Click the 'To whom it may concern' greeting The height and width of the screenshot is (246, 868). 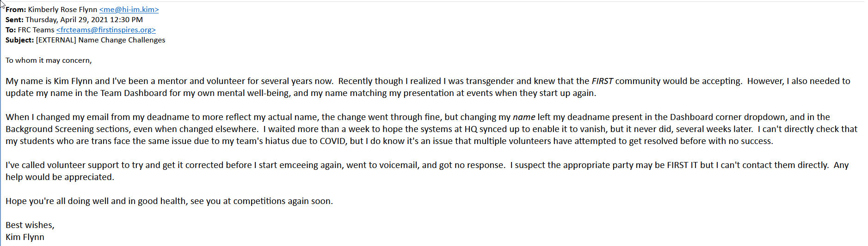pos(49,60)
